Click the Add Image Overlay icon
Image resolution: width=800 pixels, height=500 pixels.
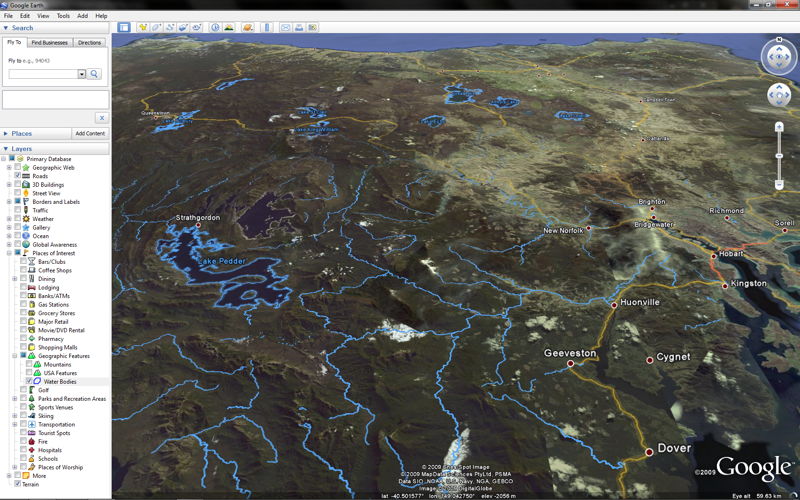[183, 27]
